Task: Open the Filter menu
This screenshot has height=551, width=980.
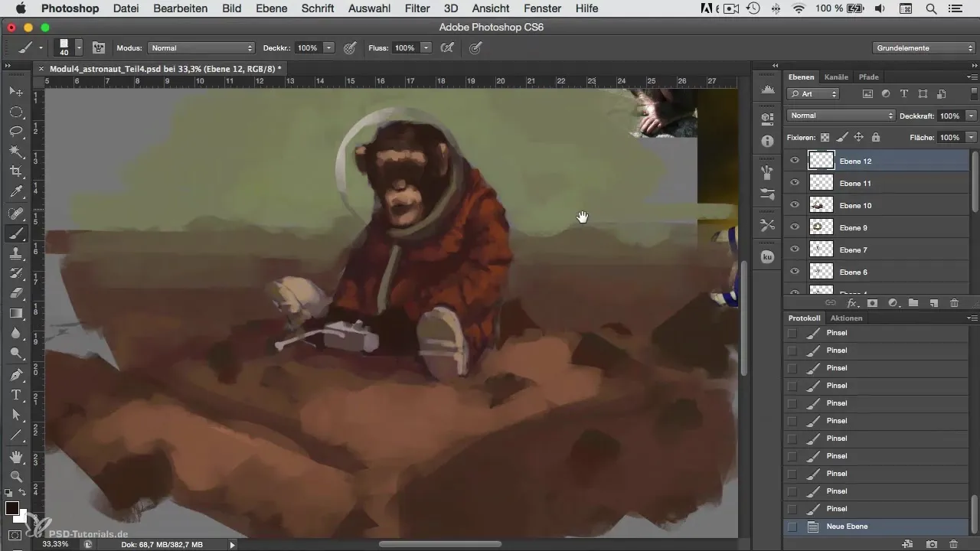Action: point(417,8)
